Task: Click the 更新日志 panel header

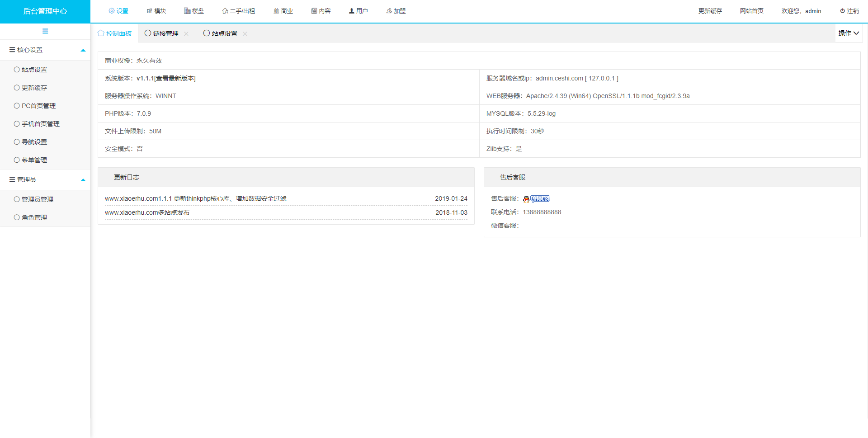Action: click(286, 177)
